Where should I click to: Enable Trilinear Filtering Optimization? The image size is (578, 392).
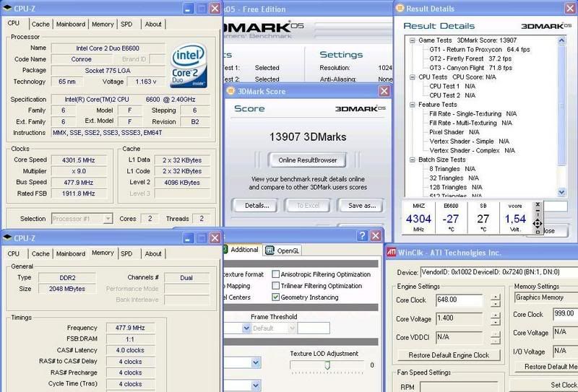[275, 286]
